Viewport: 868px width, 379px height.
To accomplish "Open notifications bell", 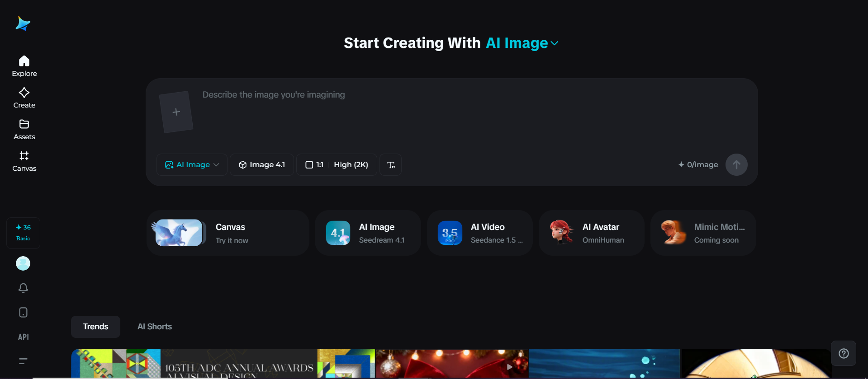I will pyautogui.click(x=24, y=288).
